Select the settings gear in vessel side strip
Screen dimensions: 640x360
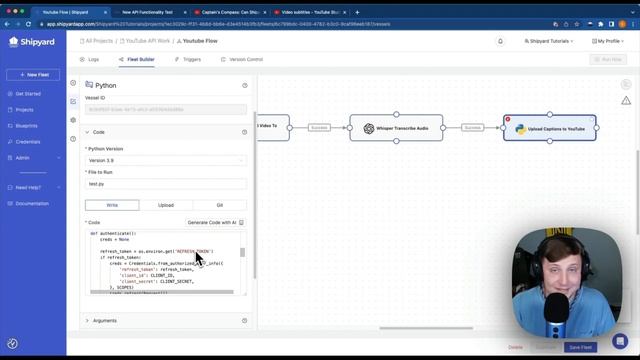point(73,120)
